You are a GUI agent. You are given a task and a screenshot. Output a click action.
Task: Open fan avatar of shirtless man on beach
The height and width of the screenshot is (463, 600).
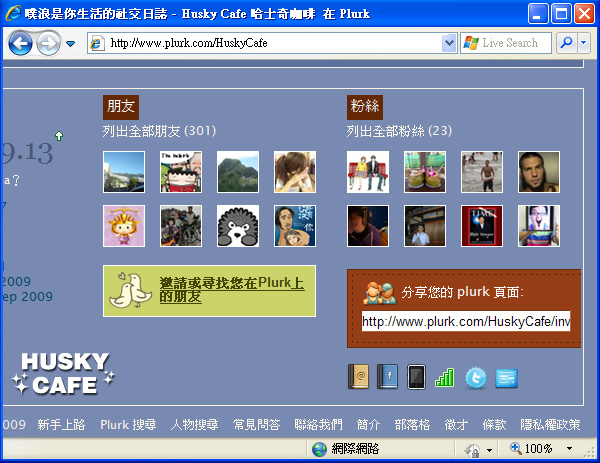pyautogui.click(x=482, y=172)
